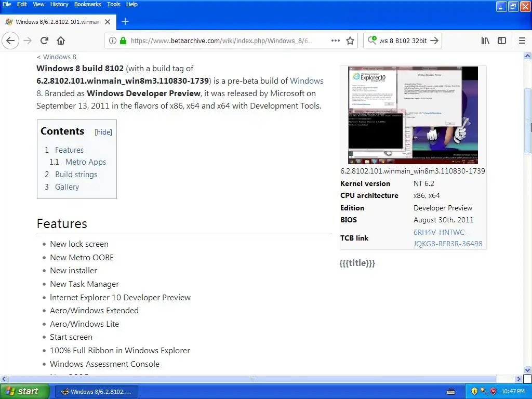Click the forward navigation arrow

coord(28,41)
